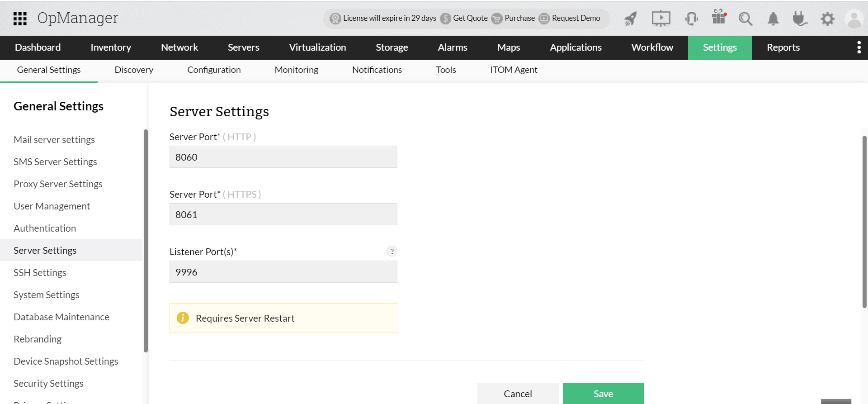Click the Request Demo link

pyautogui.click(x=576, y=18)
